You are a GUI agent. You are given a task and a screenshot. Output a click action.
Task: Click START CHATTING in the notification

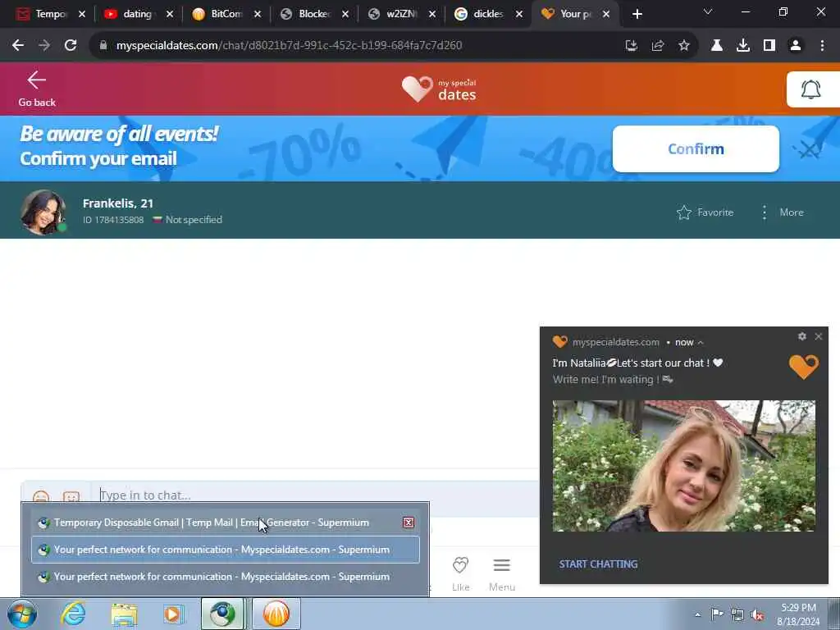598,564
